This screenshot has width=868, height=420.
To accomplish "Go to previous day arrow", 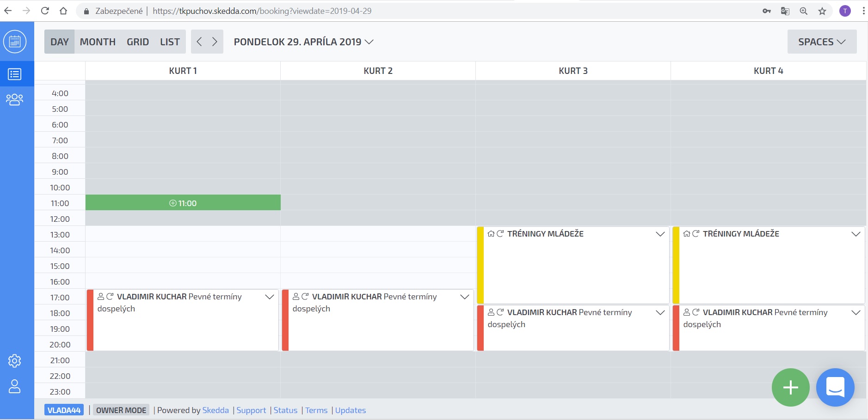I will tap(199, 42).
